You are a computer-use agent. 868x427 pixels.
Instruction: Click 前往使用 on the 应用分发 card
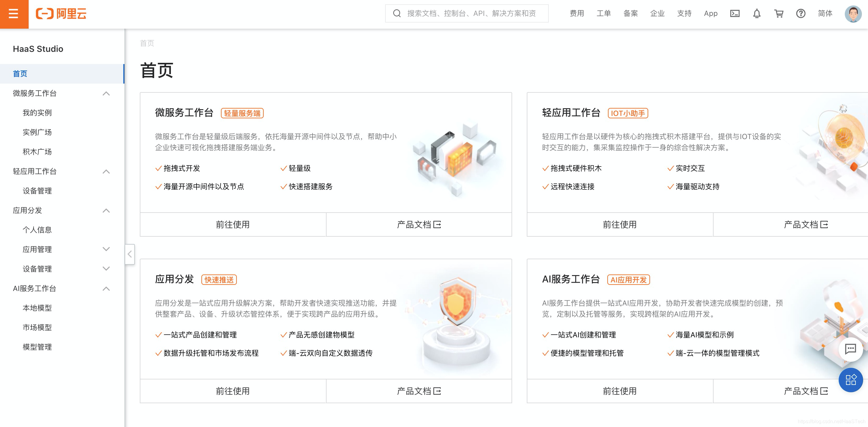[233, 391]
